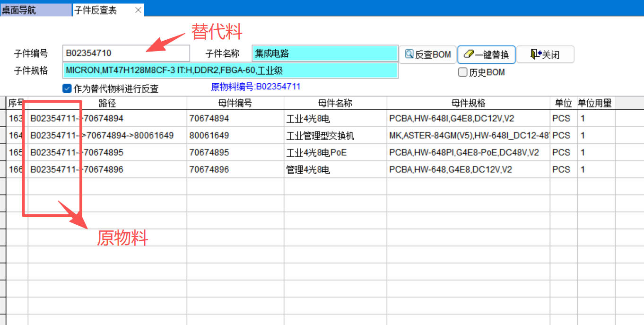This screenshot has height=325, width=644.
Task: Click the 关闭 door icon
Action: coord(535,54)
